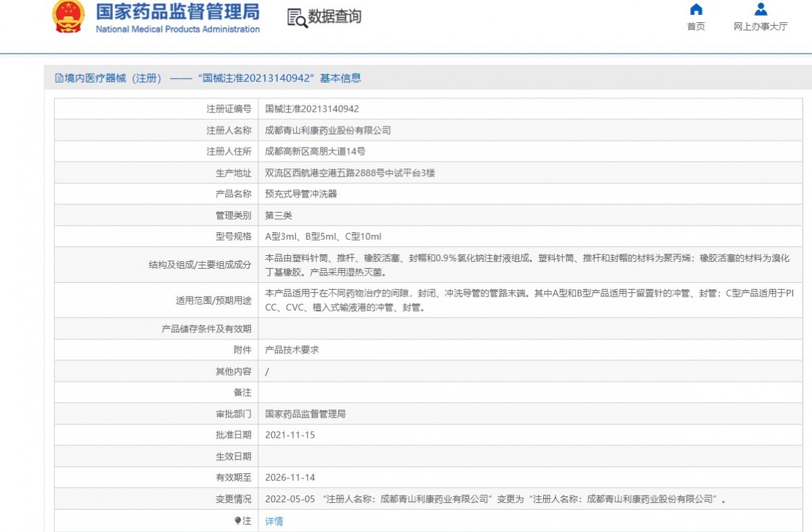
Task: Click the bullet icon next to 注
Action: 238,520
